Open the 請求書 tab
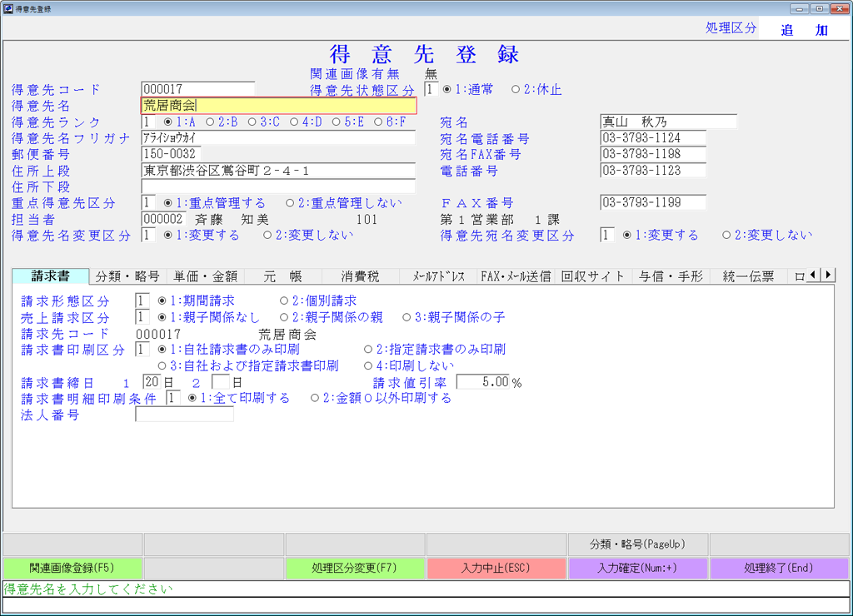Viewport: 853px width, 616px height. click(51, 276)
